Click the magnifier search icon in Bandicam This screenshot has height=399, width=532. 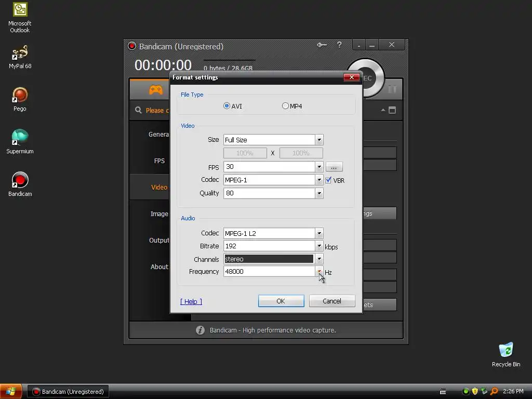(138, 110)
